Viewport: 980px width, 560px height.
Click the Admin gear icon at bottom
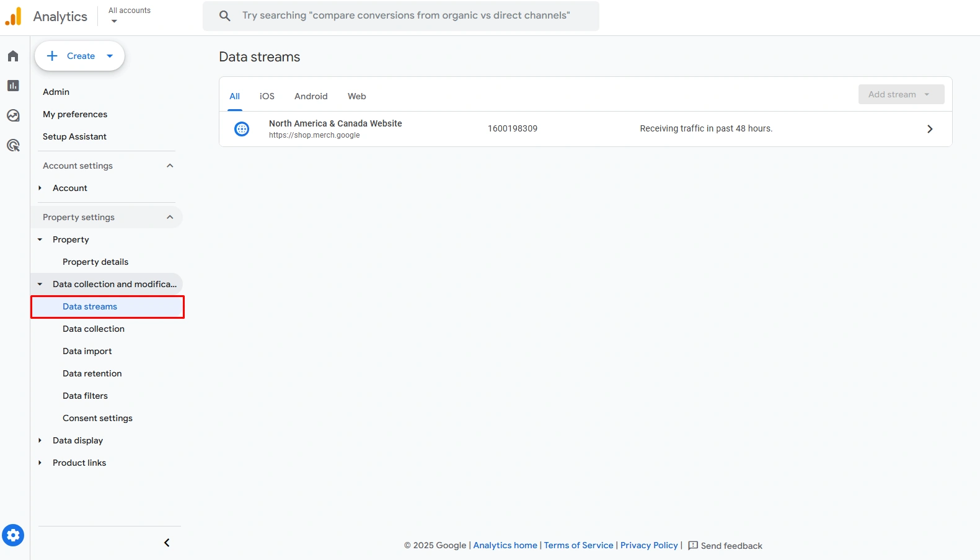(x=13, y=535)
